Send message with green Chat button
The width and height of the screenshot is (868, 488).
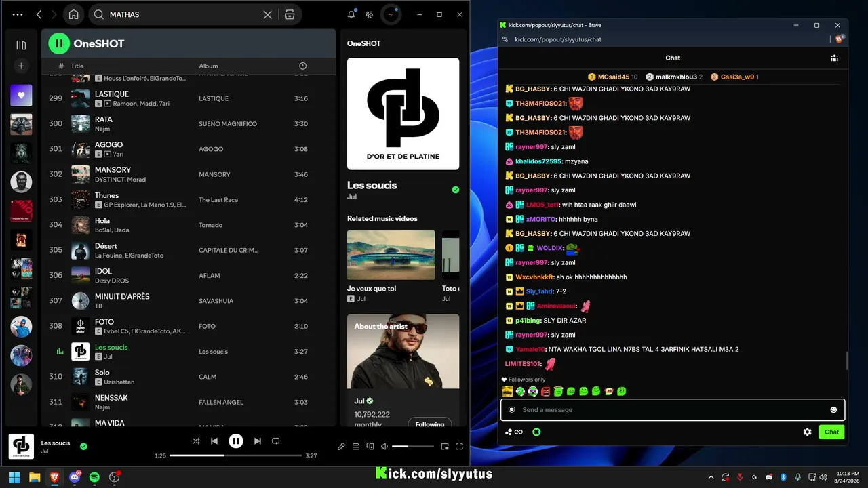point(831,432)
